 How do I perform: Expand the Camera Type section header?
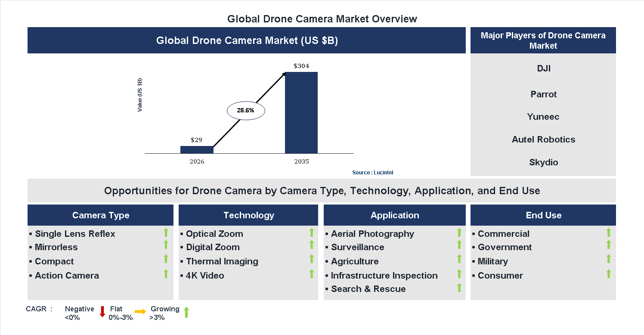click(x=100, y=215)
